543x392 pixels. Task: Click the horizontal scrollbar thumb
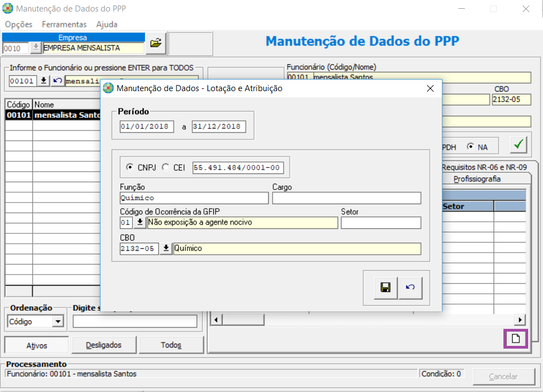(x=243, y=320)
